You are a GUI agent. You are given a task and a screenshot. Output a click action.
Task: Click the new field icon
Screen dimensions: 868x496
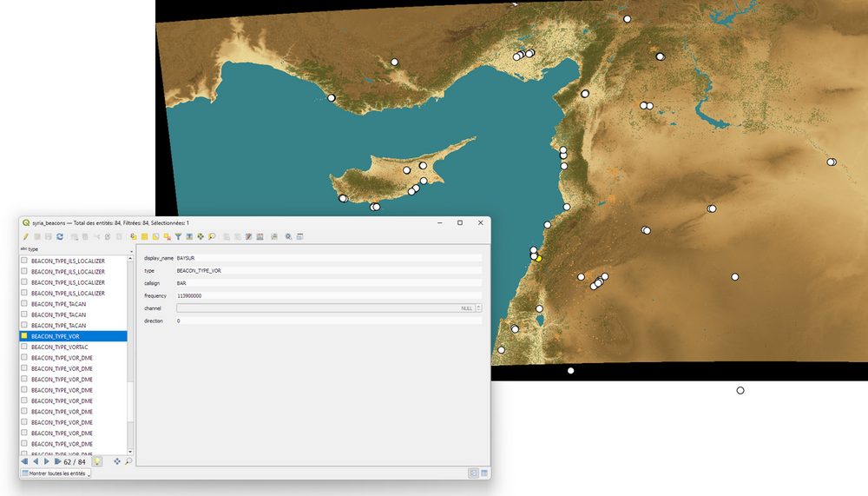227,236
